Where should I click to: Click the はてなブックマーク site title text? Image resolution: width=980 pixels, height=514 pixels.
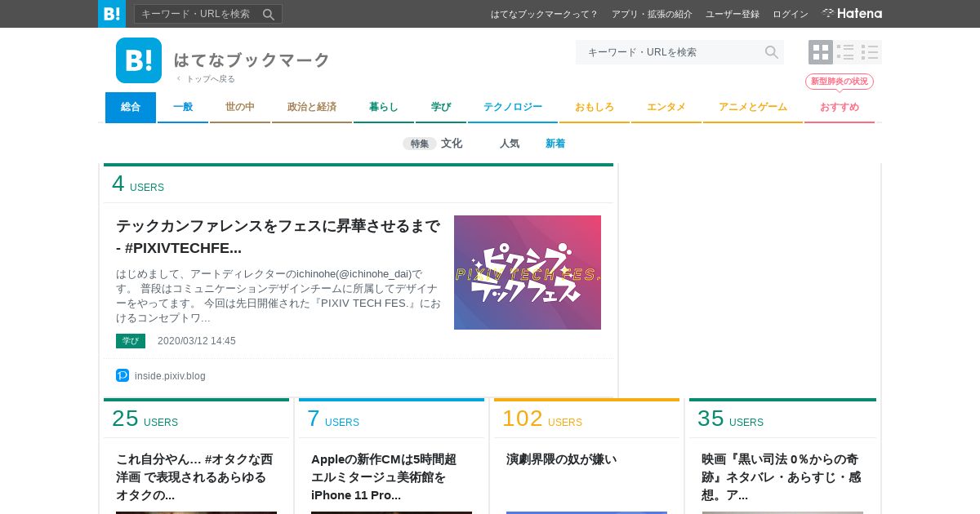252,60
